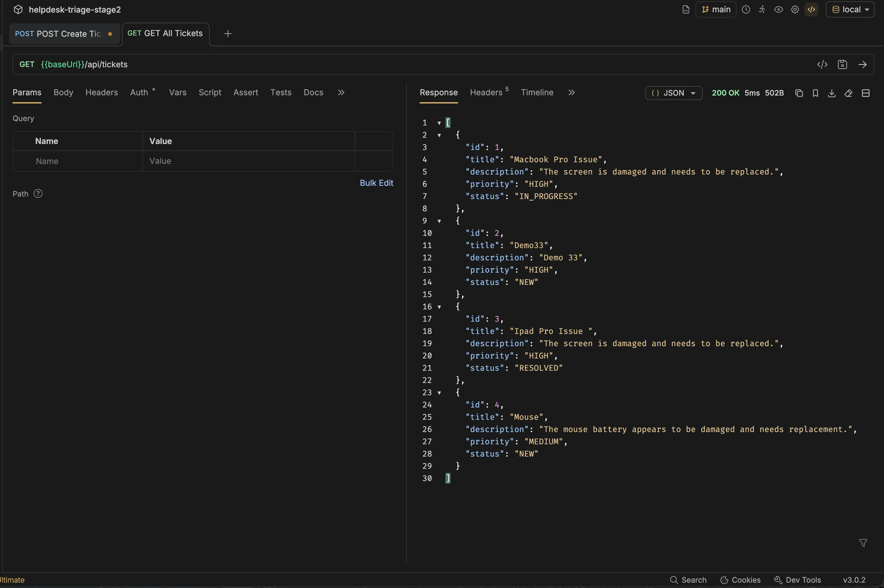884x588 pixels.
Task: Show more response tabs chevron after Timeline
Action: click(x=571, y=92)
